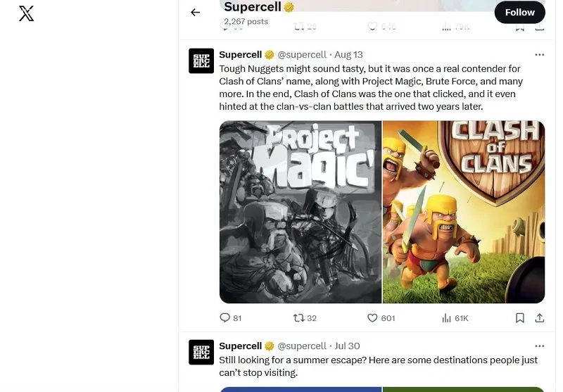Click the Supercell header title

(253, 6)
